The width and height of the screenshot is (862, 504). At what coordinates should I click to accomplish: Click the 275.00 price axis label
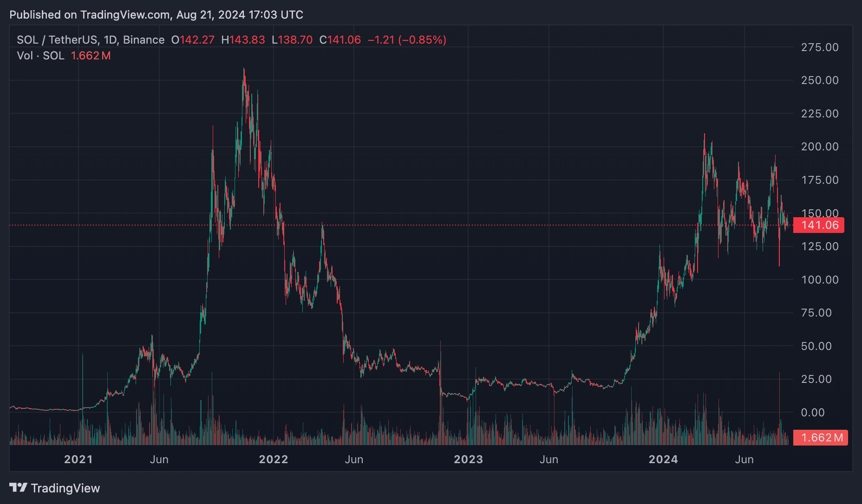[x=820, y=47]
